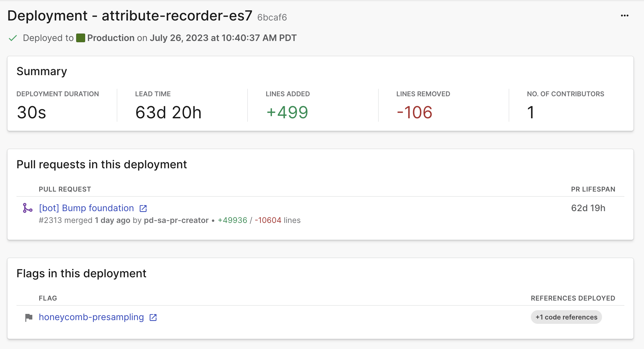644x349 pixels.
Task: Click the pd-sa-pr-creator author name
Action: click(176, 220)
